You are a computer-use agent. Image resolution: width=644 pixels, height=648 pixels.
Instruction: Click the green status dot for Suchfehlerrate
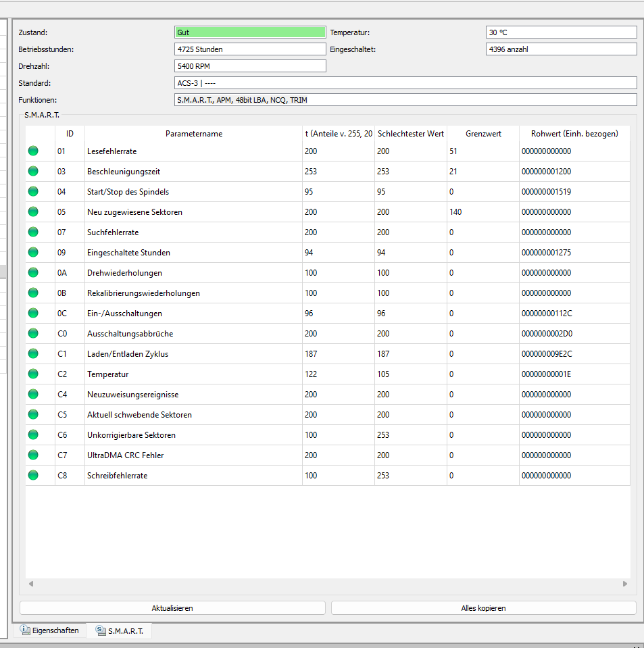click(33, 232)
